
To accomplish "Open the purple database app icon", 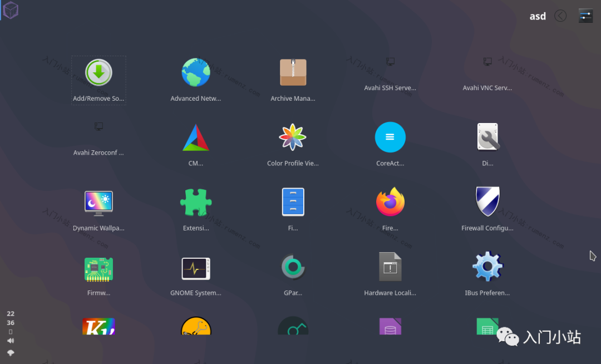I will [390, 327].
